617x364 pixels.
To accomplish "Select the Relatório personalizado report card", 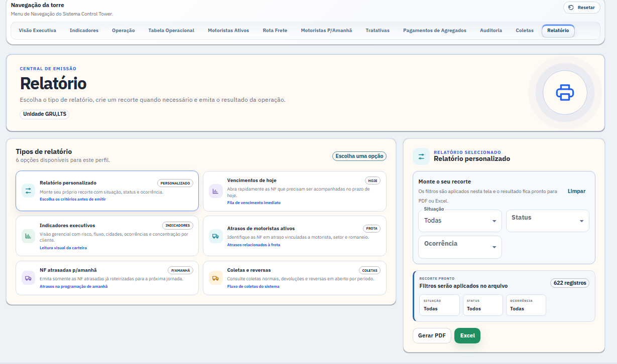I will (x=107, y=191).
